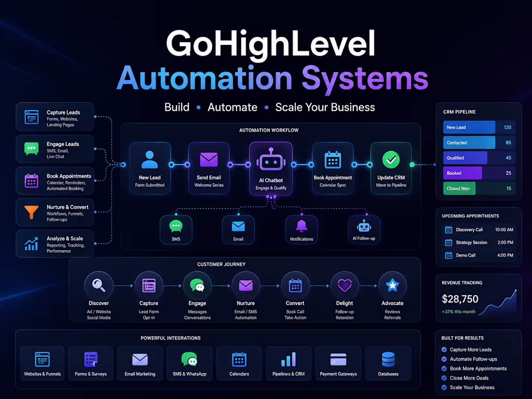
Task: Click the 2:00 PM appointment time
Action: tap(505, 243)
